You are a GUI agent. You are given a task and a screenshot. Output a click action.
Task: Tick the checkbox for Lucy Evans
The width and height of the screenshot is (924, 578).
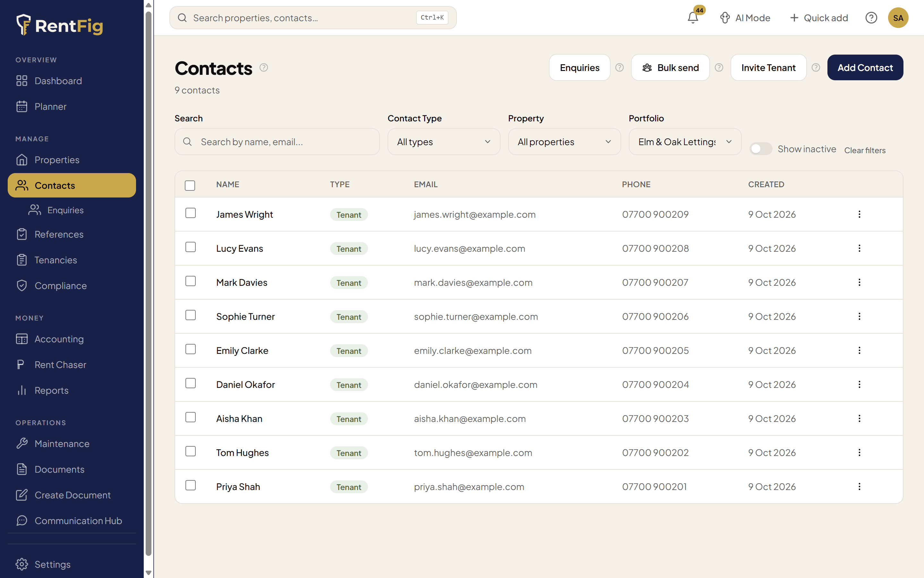(x=191, y=247)
